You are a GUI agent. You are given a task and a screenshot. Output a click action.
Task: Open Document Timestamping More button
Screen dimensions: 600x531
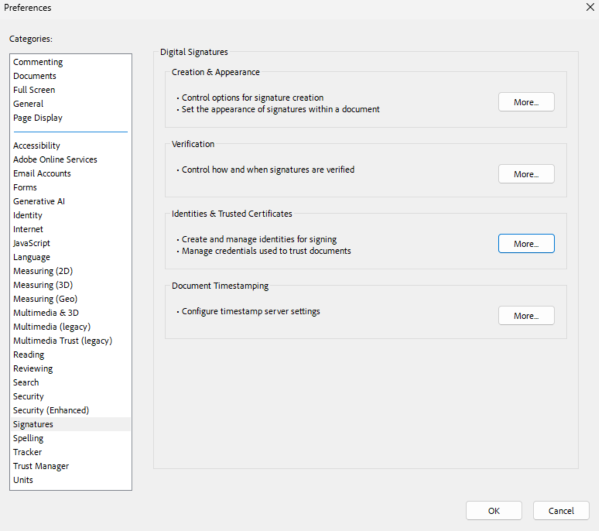click(526, 316)
